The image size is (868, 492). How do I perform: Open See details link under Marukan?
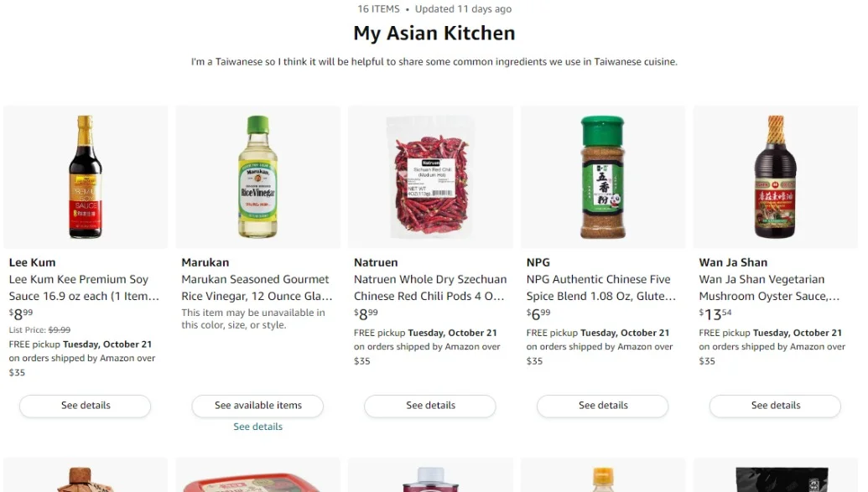pyautogui.click(x=258, y=427)
